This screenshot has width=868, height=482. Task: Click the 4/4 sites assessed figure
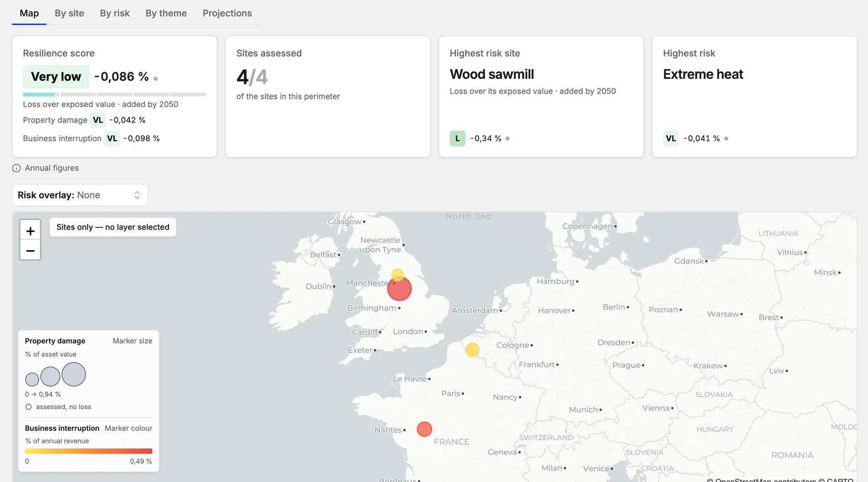[252, 77]
